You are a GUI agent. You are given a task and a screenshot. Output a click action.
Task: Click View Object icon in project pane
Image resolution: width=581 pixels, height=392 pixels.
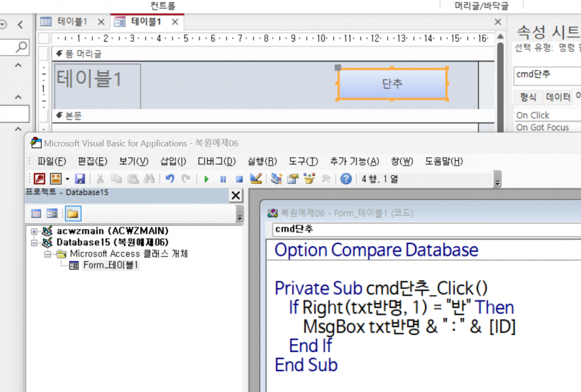pyautogui.click(x=52, y=213)
